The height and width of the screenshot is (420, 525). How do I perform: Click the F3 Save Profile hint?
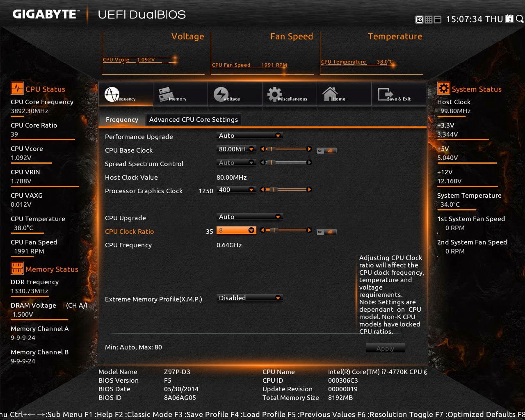(x=201, y=415)
